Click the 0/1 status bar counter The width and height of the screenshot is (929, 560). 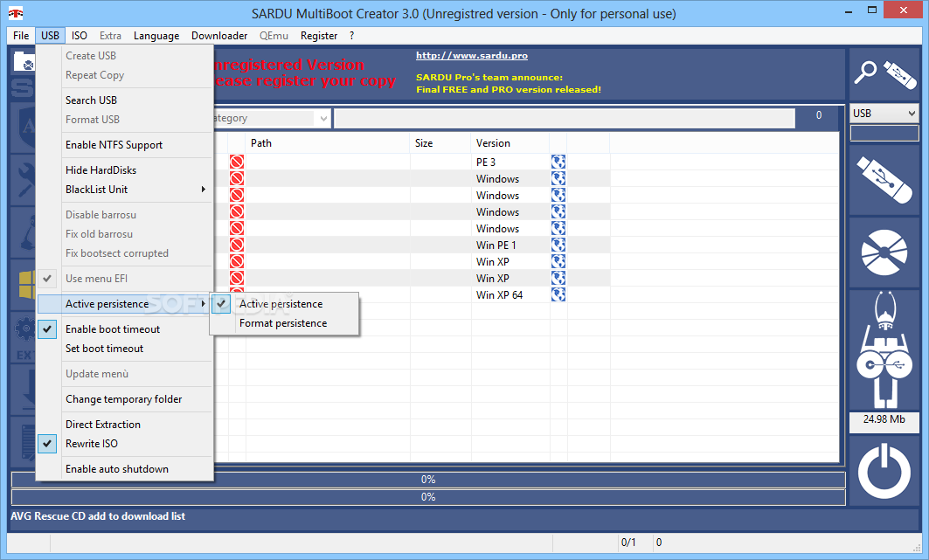(x=628, y=543)
